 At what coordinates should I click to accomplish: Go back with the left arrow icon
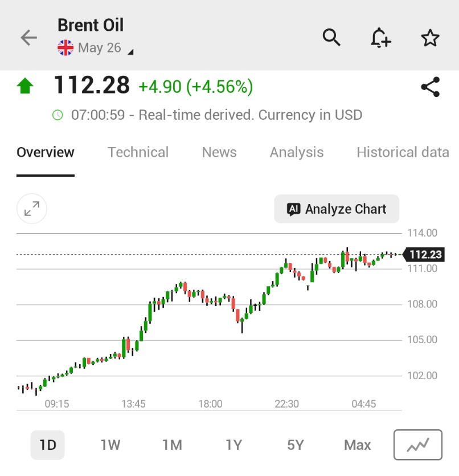click(29, 38)
